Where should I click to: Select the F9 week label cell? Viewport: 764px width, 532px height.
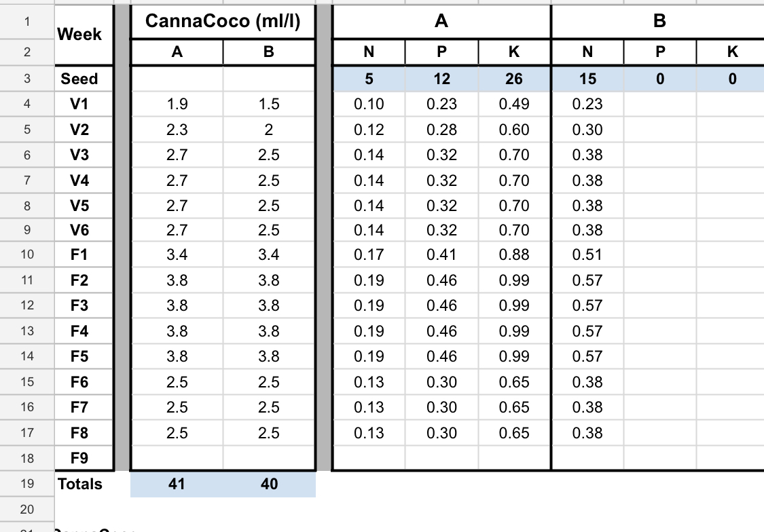tap(79, 458)
